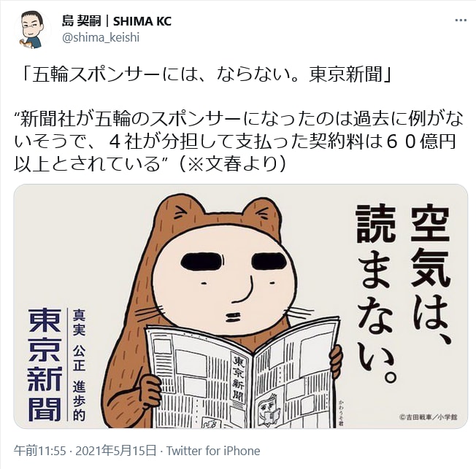
Task: Open the @shima_keishi handle link
Action: 101,38
